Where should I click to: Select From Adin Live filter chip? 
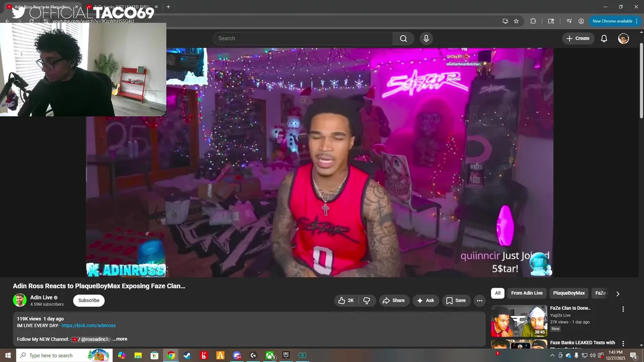(527, 293)
